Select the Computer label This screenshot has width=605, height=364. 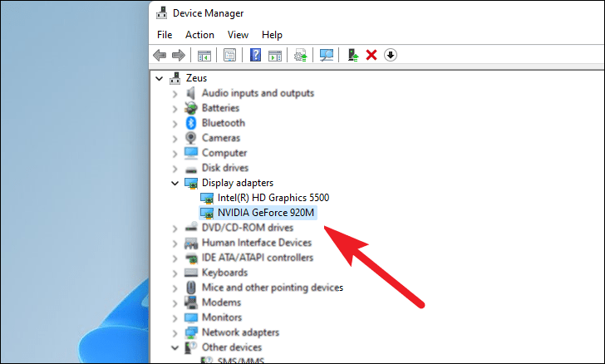click(x=224, y=153)
